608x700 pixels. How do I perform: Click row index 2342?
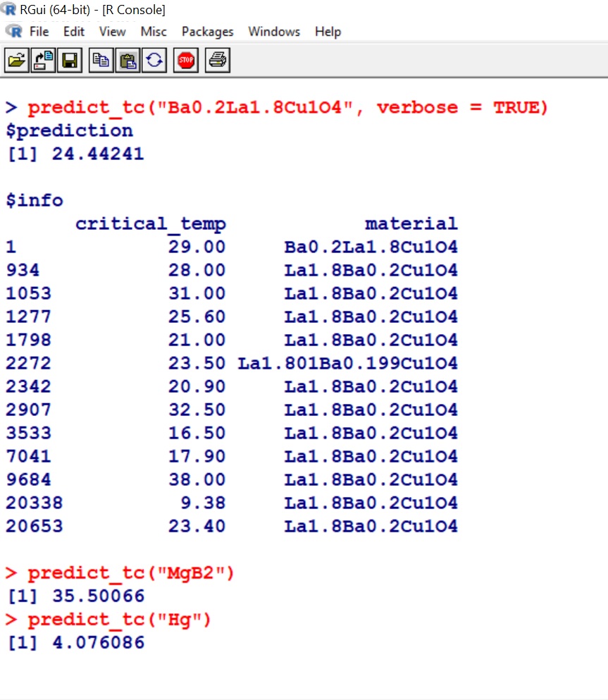point(29,386)
